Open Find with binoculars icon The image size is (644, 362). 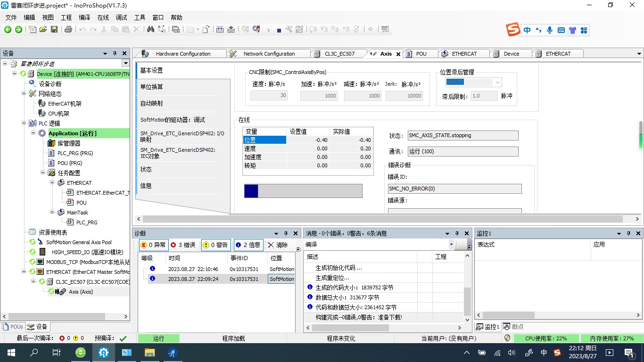coord(150,29)
